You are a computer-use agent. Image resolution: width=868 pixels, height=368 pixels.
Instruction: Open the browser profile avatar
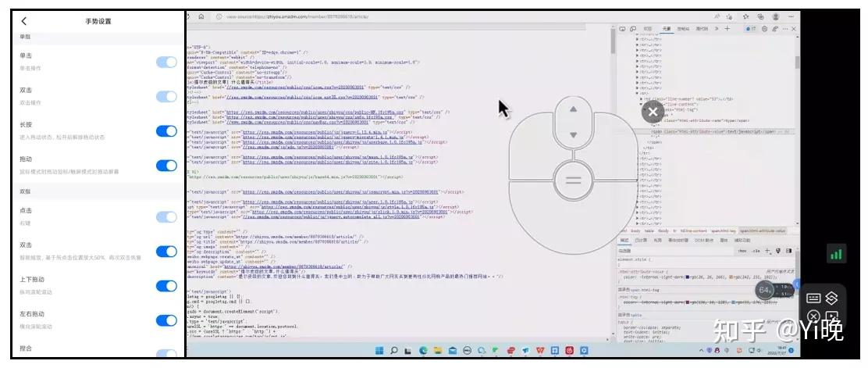[776, 16]
